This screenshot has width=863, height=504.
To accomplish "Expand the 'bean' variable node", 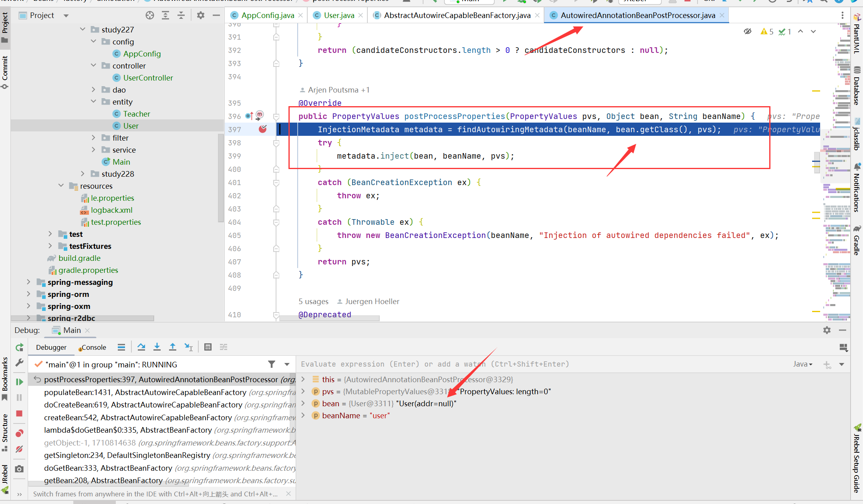I will pos(304,403).
